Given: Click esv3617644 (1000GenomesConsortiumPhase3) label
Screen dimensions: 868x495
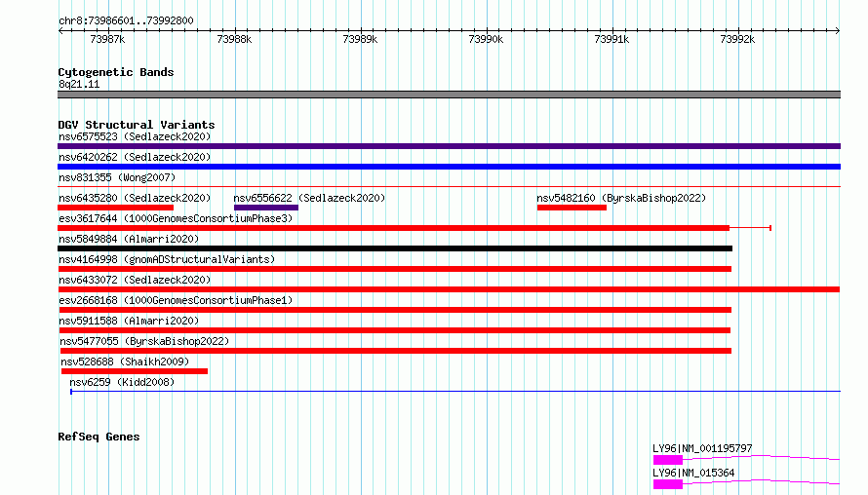Looking at the screenshot, I should (x=176, y=218).
